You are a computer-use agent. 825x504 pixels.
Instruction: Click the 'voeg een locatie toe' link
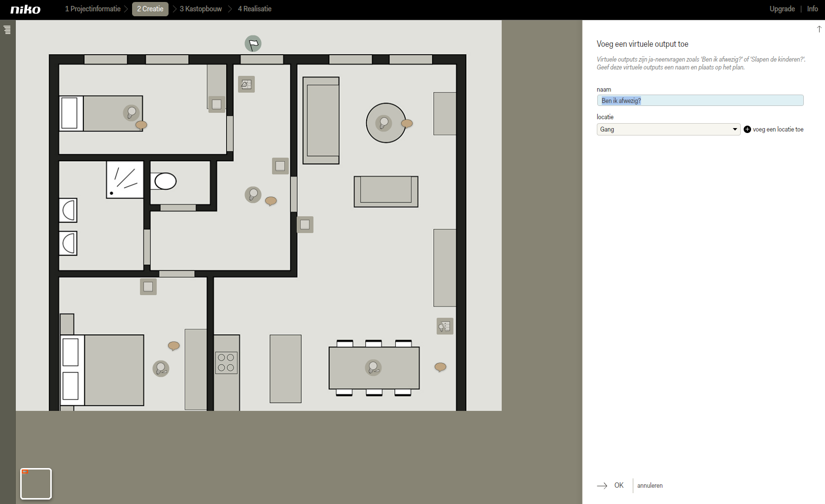[778, 130]
